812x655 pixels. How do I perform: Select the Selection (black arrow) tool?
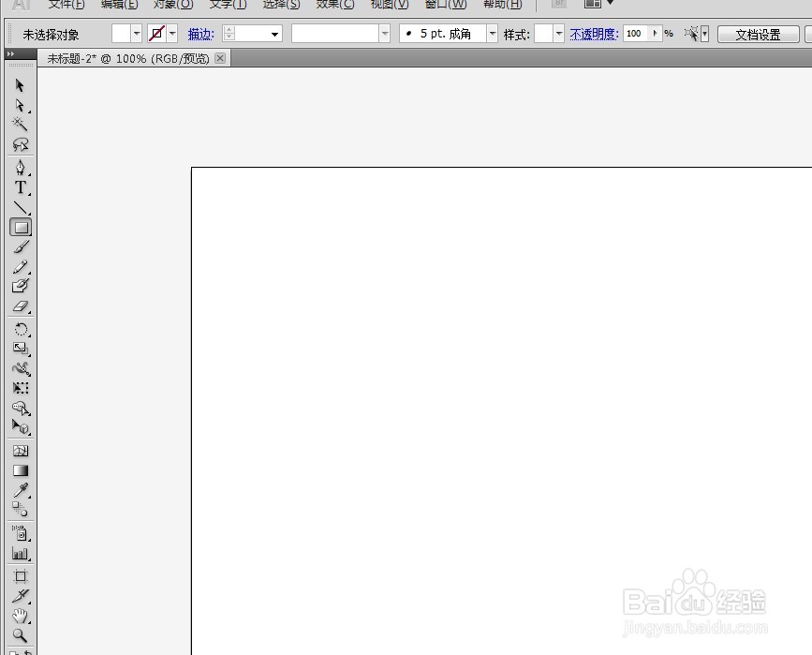(21, 85)
